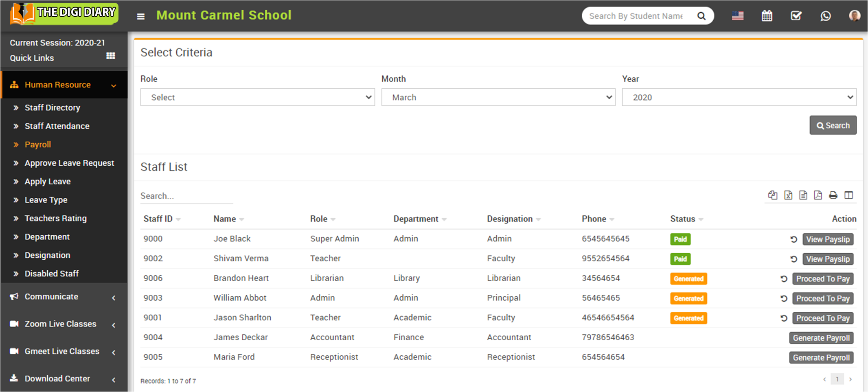The image size is (868, 392).
Task: Open the Quick Links grid icon
Action: point(110,56)
